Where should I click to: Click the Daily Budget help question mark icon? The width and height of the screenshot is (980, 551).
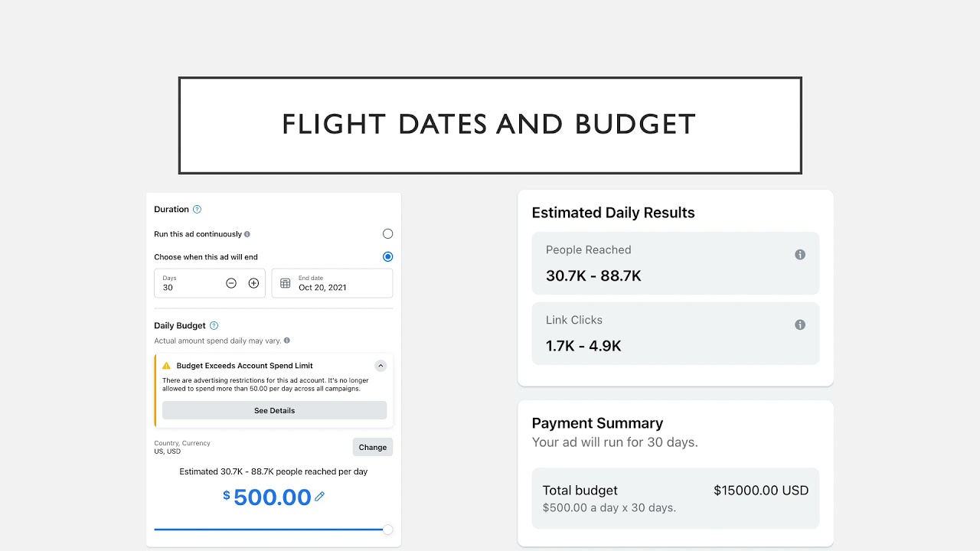tap(214, 326)
